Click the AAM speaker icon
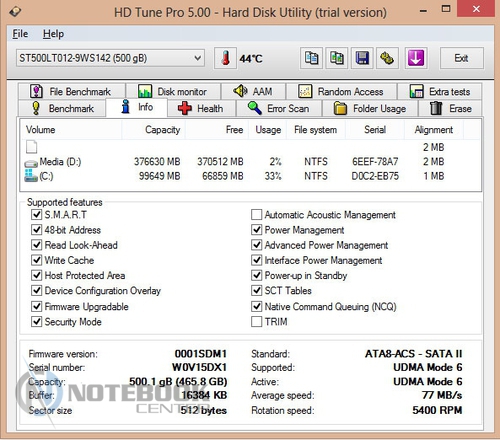 tap(240, 91)
